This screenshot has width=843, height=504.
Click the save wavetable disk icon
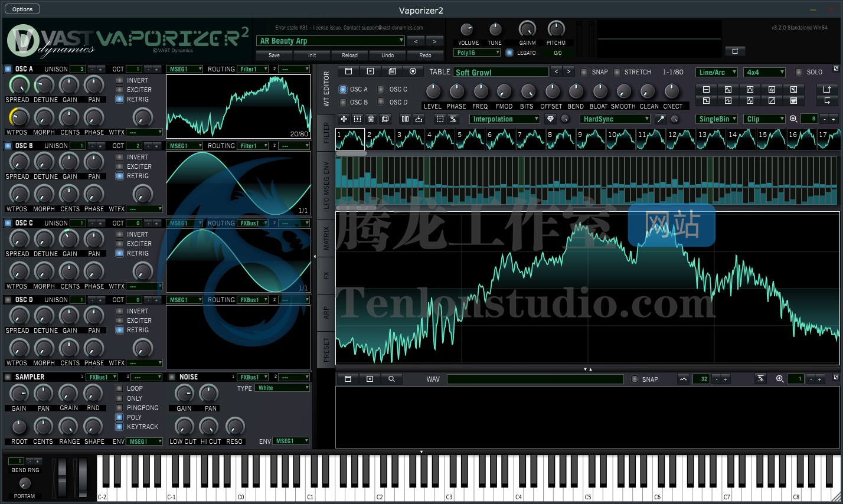(392, 71)
